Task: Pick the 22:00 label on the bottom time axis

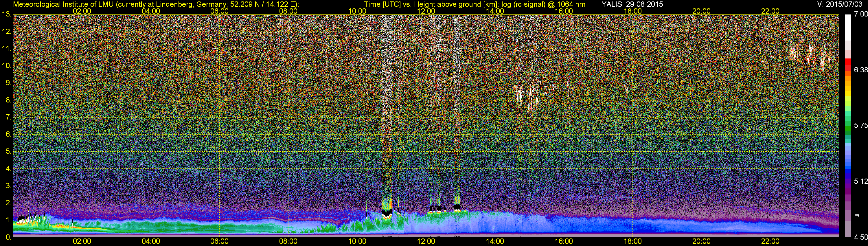Action: (x=770, y=241)
